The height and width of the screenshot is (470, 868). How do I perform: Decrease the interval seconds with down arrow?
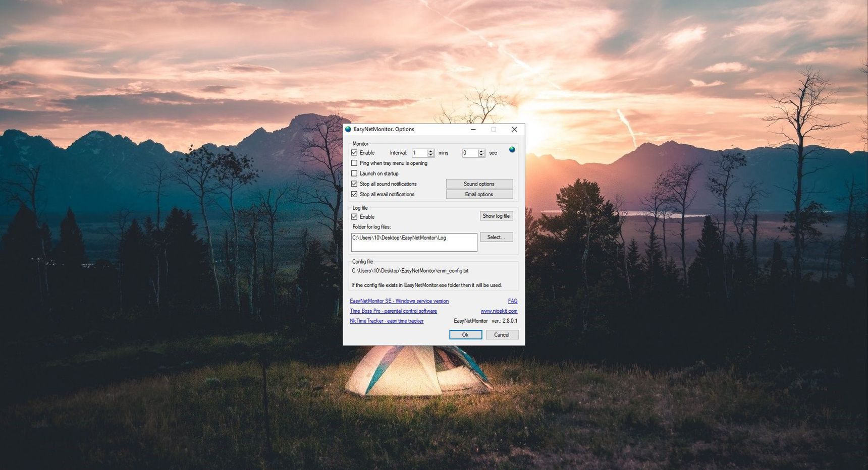481,155
